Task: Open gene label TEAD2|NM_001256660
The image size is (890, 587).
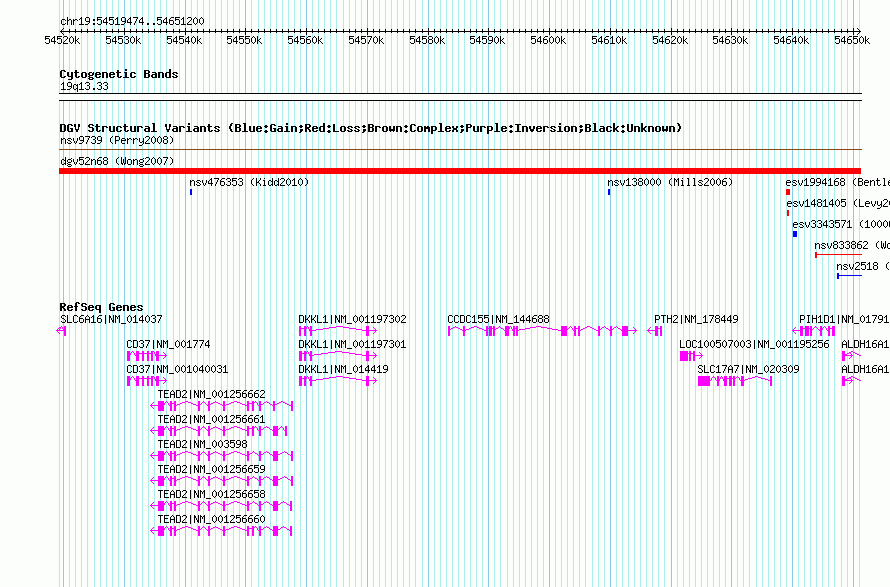Action: pyautogui.click(x=211, y=519)
